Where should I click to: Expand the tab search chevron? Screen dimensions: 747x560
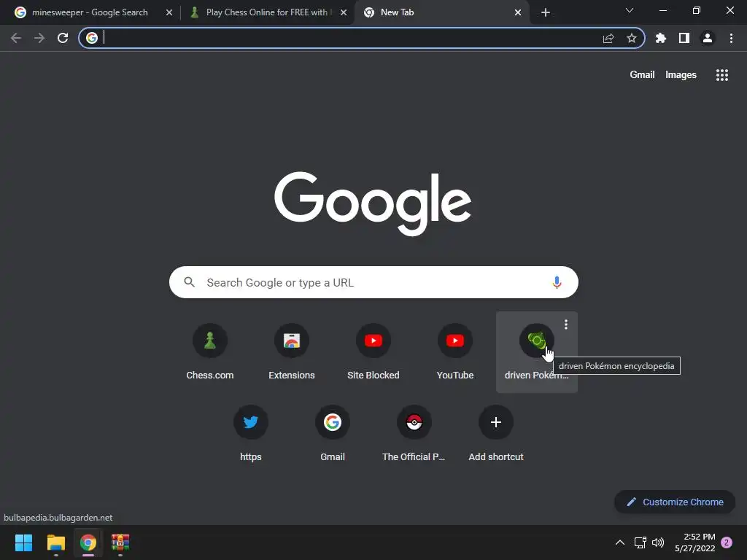click(x=630, y=10)
